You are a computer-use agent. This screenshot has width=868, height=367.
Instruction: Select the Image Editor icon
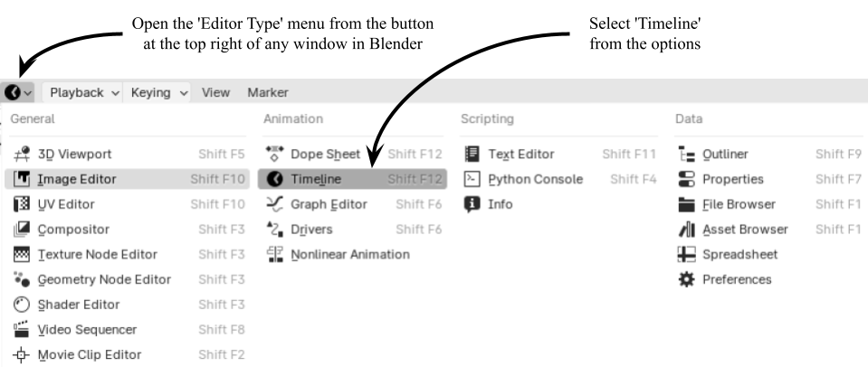point(24,179)
